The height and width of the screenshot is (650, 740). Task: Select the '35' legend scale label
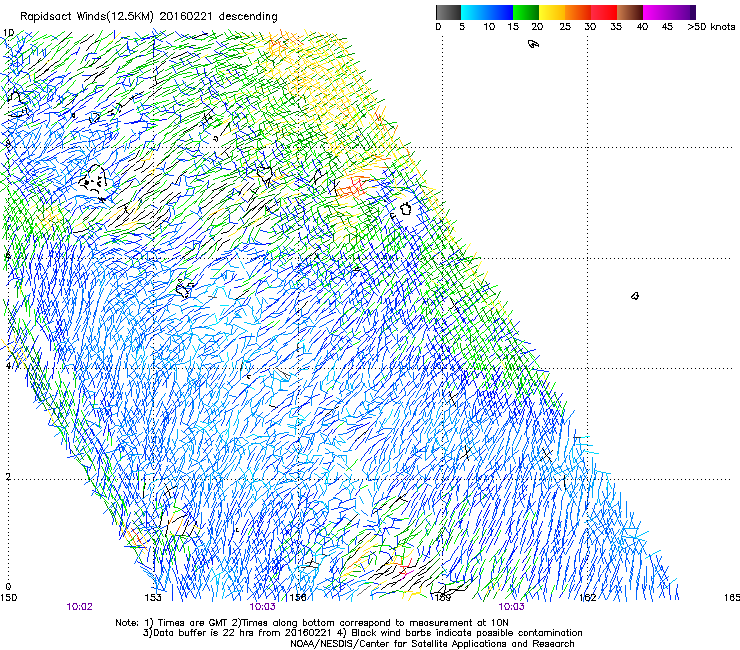pos(616,27)
